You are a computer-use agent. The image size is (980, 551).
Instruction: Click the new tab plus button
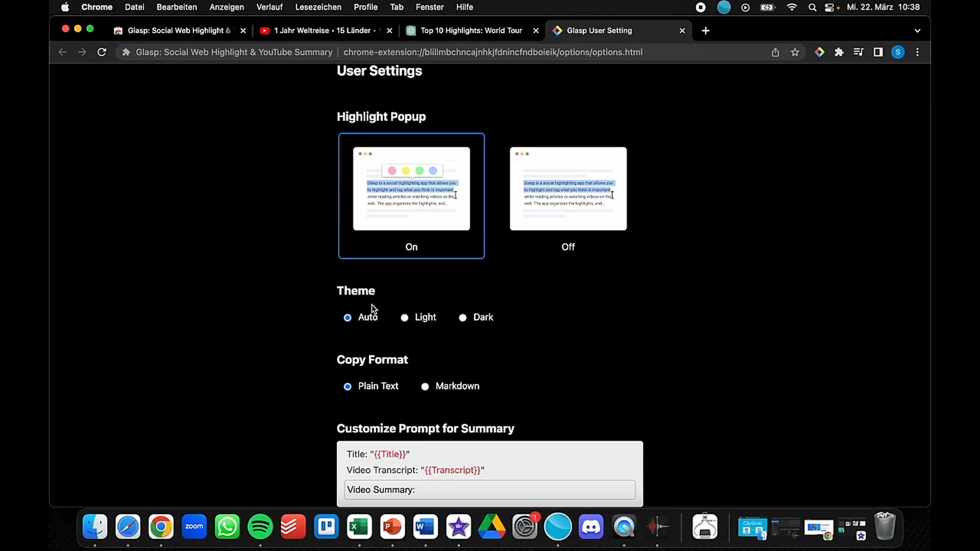coord(705,30)
